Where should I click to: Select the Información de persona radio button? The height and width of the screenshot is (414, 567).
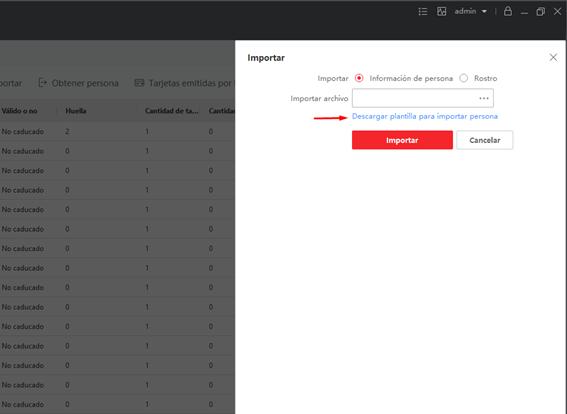(x=359, y=78)
